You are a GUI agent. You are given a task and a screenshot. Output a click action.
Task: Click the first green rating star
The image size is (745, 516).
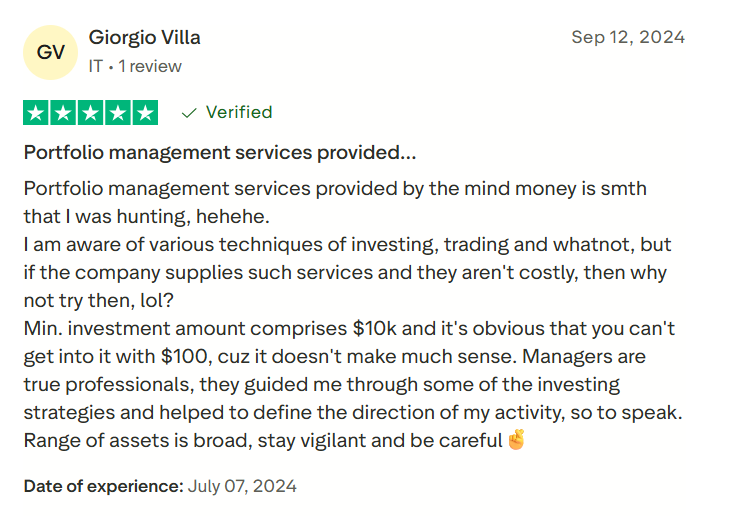tap(36, 113)
